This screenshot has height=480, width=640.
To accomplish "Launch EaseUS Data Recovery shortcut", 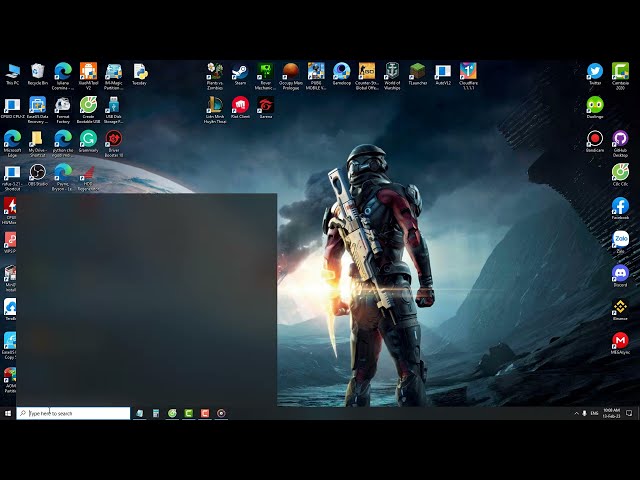I will (x=38, y=110).
